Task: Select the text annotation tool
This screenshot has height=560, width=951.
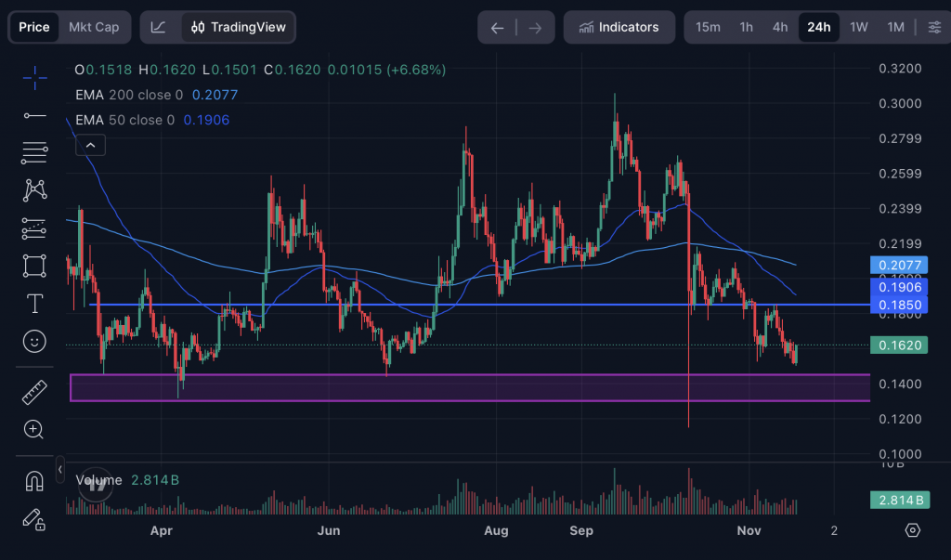Action: [34, 304]
